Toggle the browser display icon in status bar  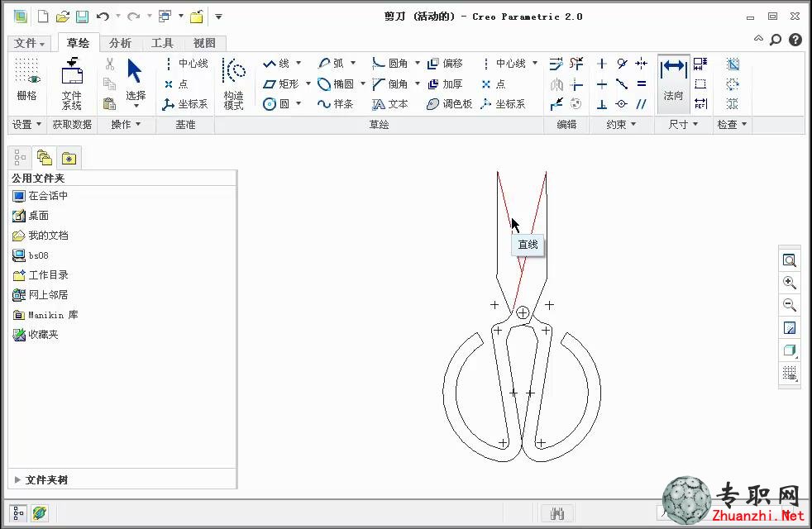click(40, 513)
